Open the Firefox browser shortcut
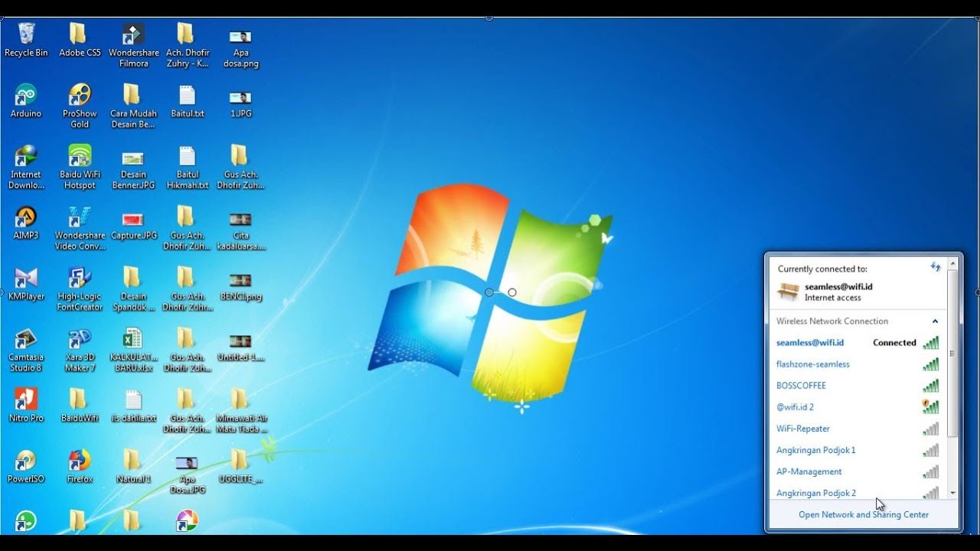This screenshot has height=551, width=980. click(x=80, y=466)
